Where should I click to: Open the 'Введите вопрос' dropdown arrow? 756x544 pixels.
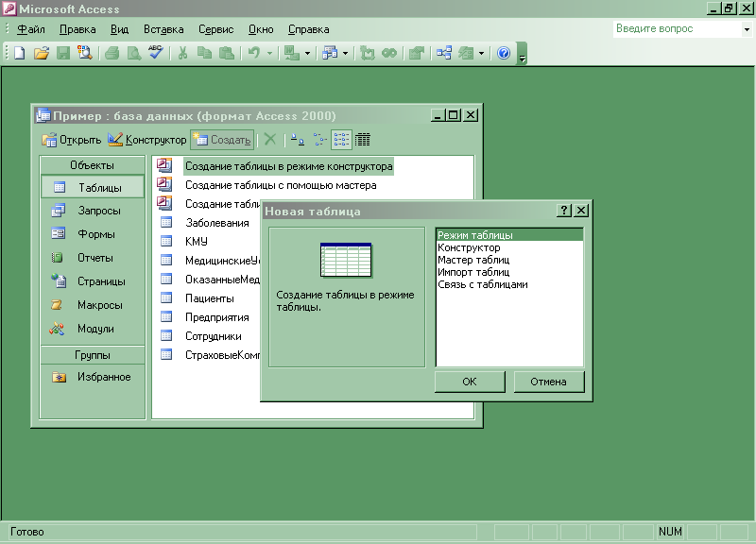(x=747, y=29)
